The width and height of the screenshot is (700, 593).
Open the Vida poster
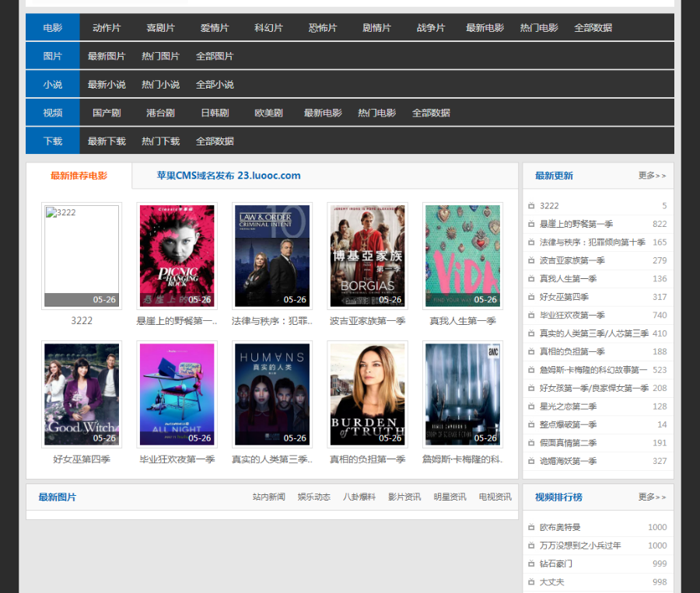point(463,256)
